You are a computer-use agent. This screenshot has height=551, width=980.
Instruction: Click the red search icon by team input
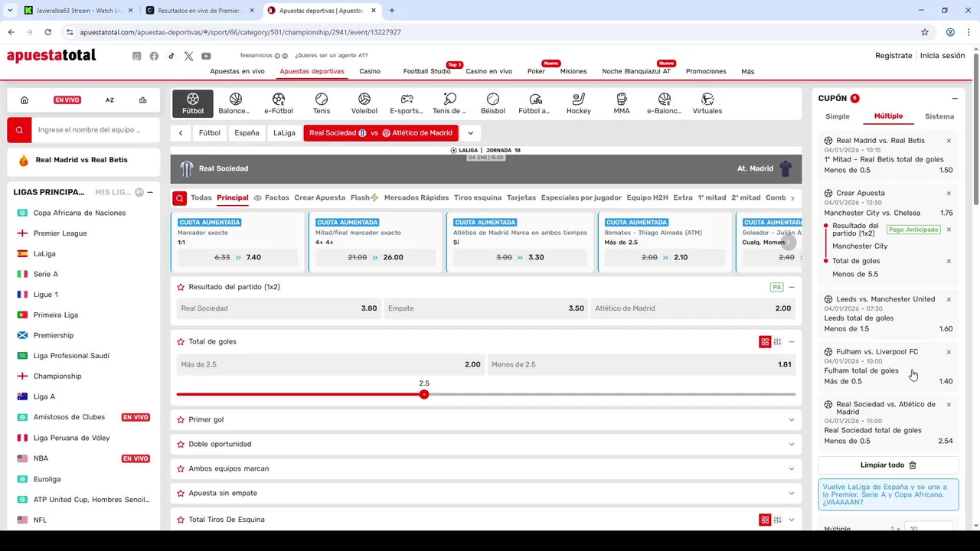coord(20,130)
